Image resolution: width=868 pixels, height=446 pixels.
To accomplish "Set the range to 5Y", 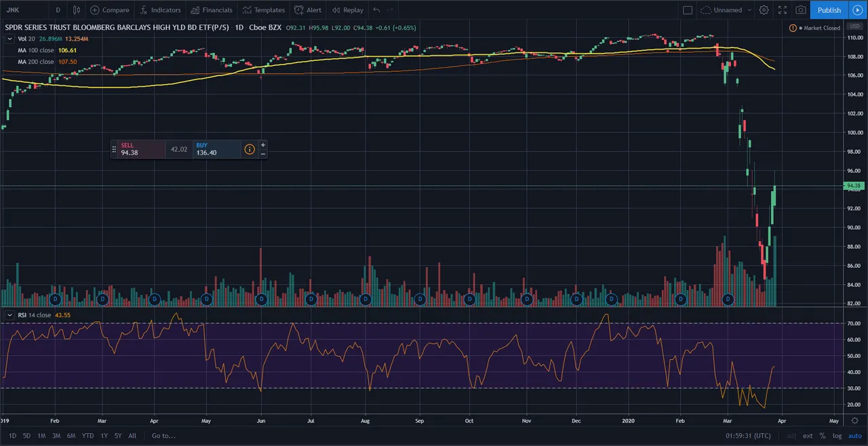I will [118, 436].
